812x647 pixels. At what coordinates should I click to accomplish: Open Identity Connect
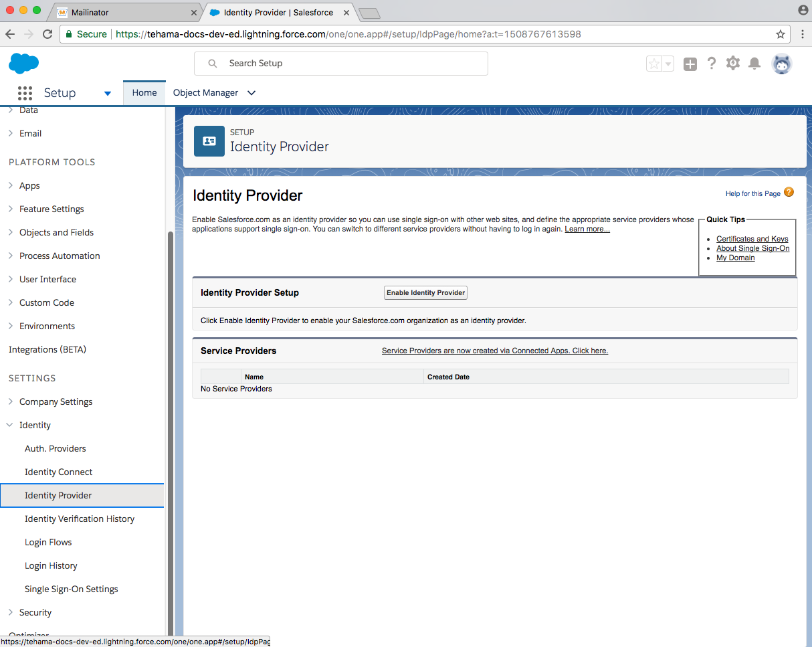59,472
